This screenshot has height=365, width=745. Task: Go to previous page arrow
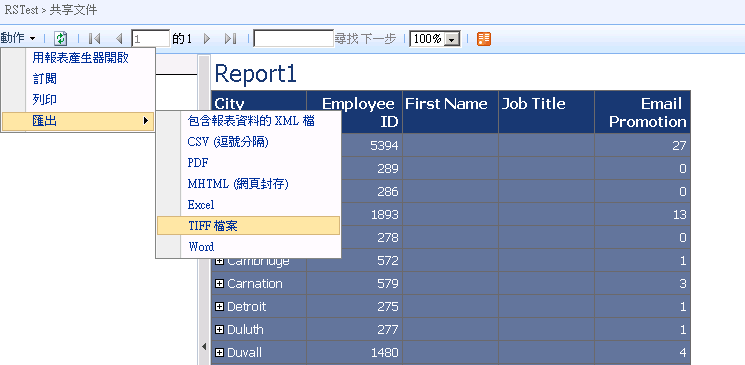point(119,38)
